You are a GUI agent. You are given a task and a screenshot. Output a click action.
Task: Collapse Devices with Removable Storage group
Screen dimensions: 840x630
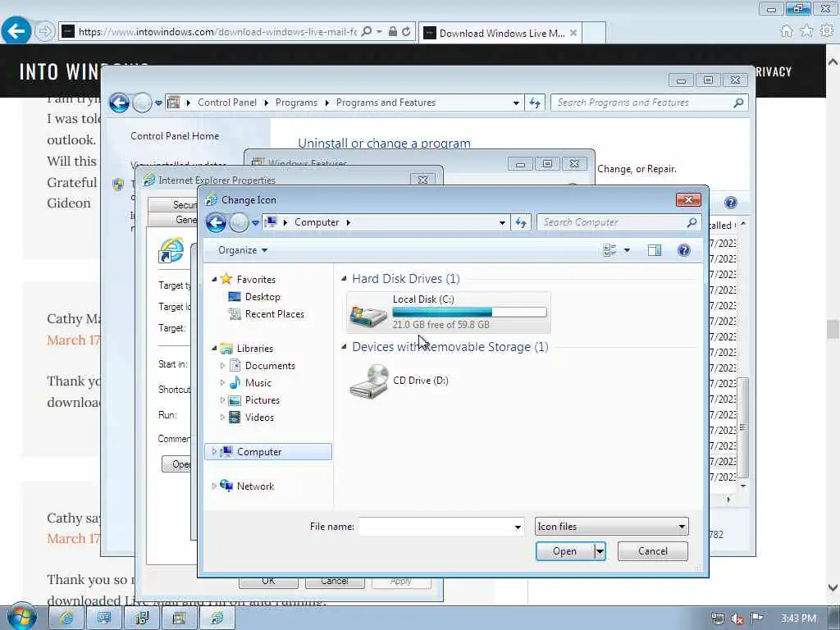tap(344, 347)
